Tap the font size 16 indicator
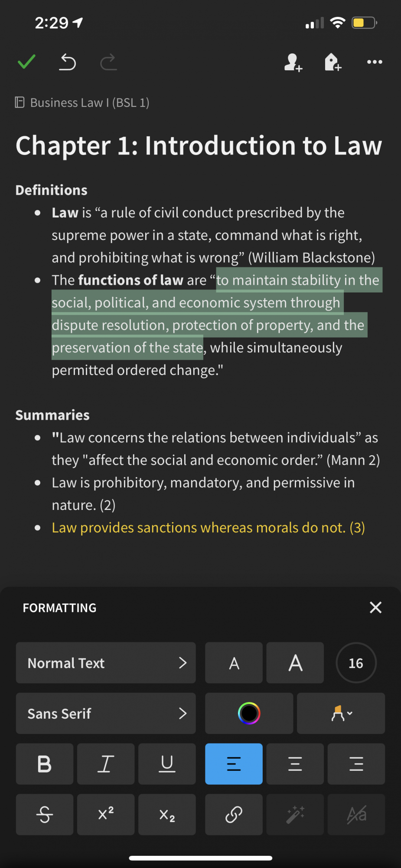This screenshot has height=868, width=401. pos(356,663)
